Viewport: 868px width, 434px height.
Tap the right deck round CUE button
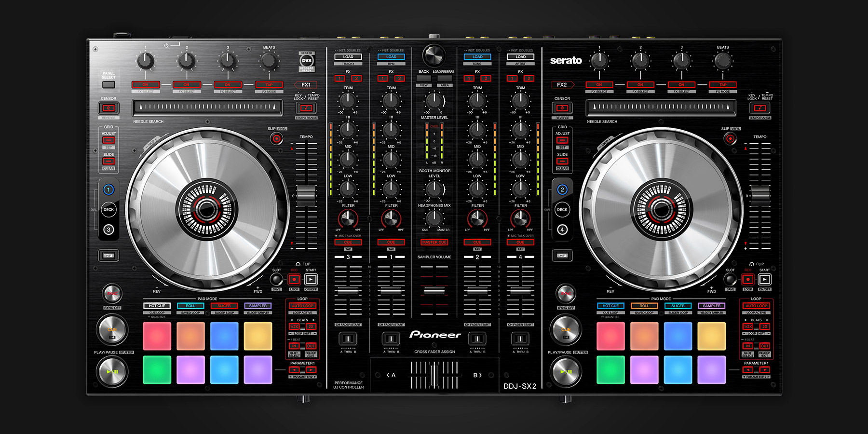[x=566, y=330]
